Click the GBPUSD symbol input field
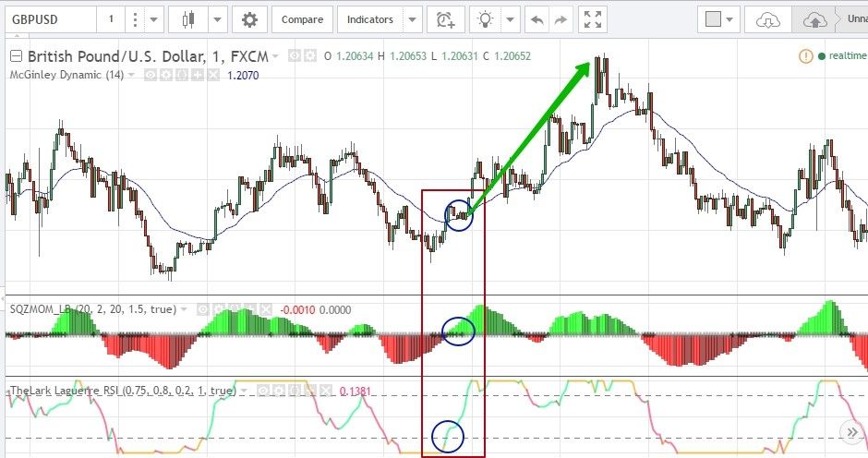Viewport: 868px width, 458px height. (51, 20)
